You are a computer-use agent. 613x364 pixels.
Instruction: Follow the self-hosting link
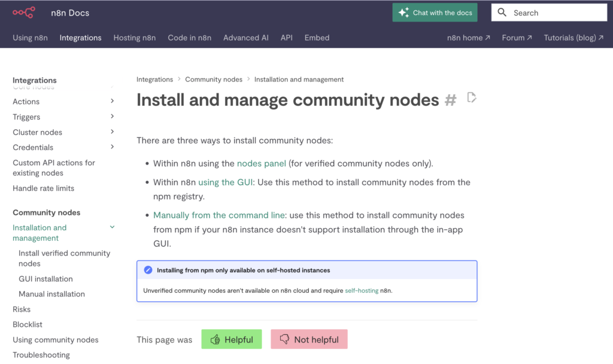tap(362, 290)
